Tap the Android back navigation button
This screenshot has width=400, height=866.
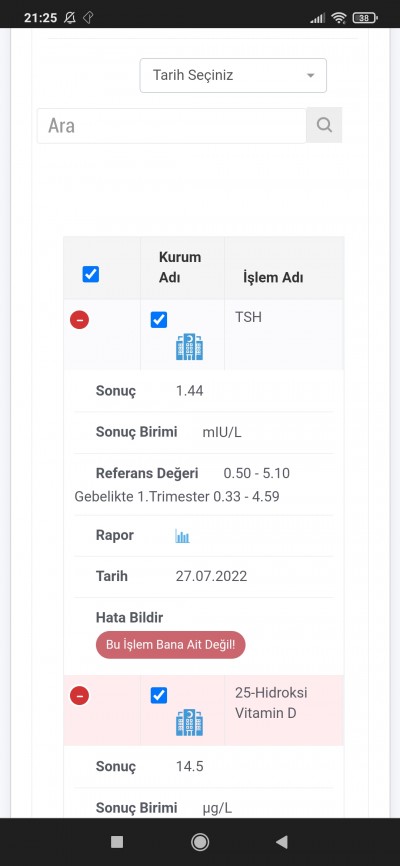click(x=282, y=842)
